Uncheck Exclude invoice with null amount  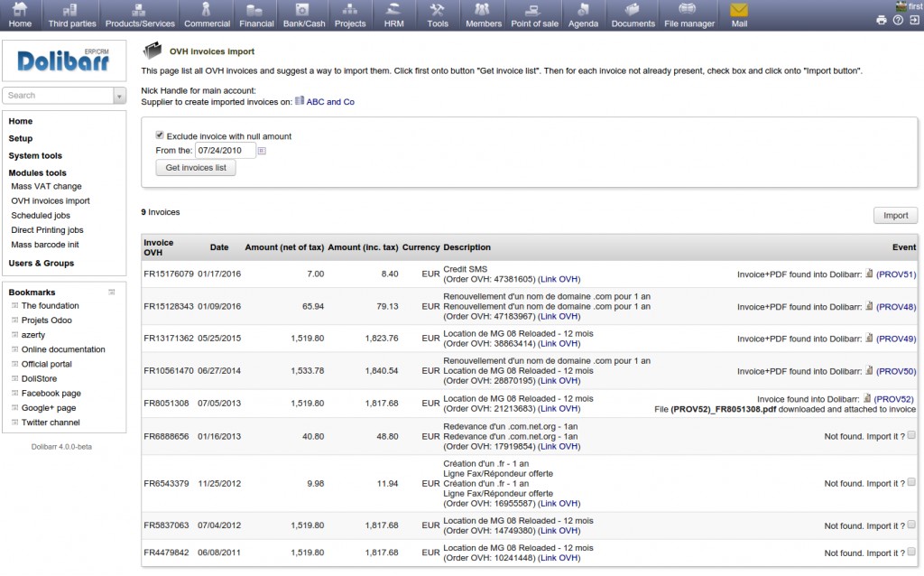pyautogui.click(x=160, y=135)
